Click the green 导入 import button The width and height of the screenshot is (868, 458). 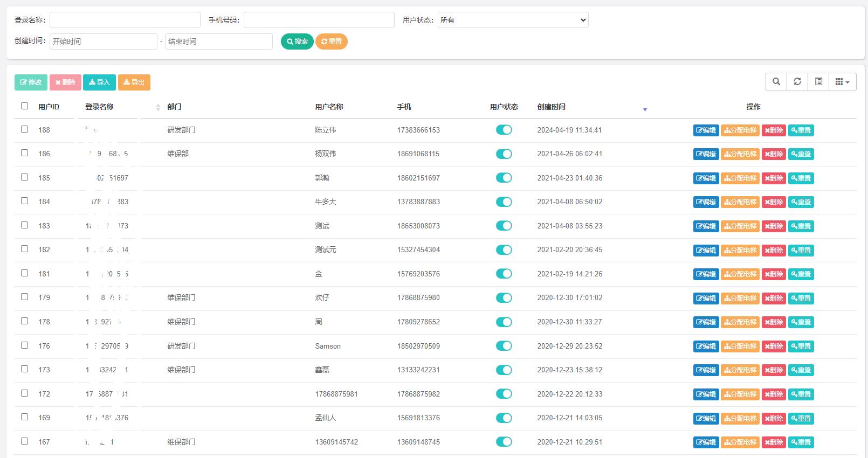pyautogui.click(x=99, y=82)
